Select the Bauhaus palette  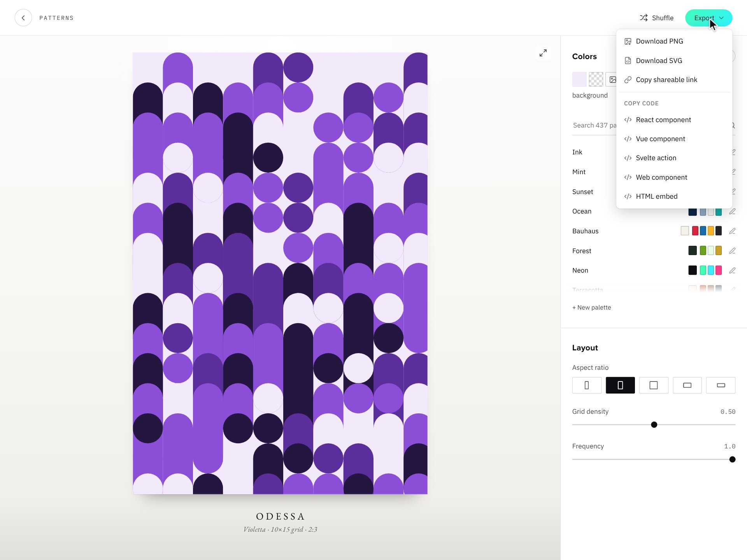(x=646, y=231)
